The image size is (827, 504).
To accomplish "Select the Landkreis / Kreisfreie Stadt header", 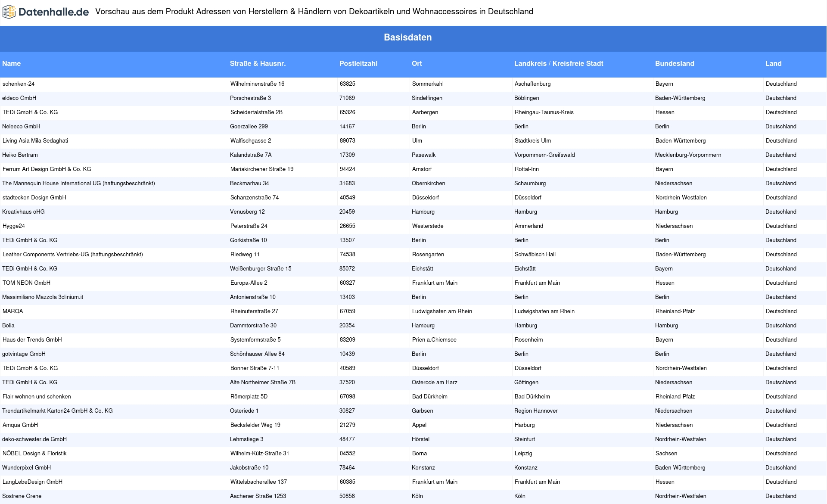I will [559, 64].
